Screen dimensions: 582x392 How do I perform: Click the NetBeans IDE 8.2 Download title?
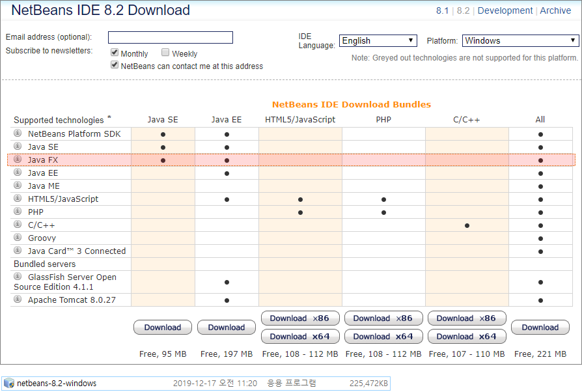101,10
